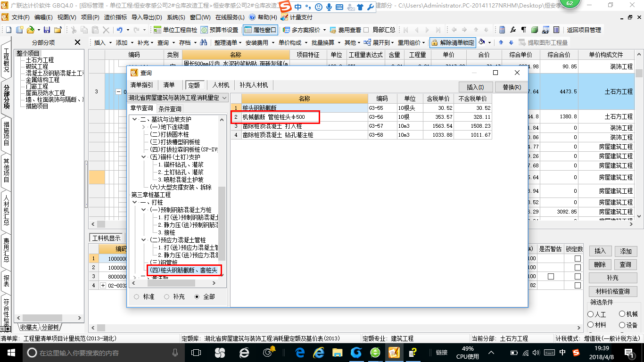Select (四)桩头钢筋截断、凿桩头 tree item
Screen dimensions: 644x362
184,270
